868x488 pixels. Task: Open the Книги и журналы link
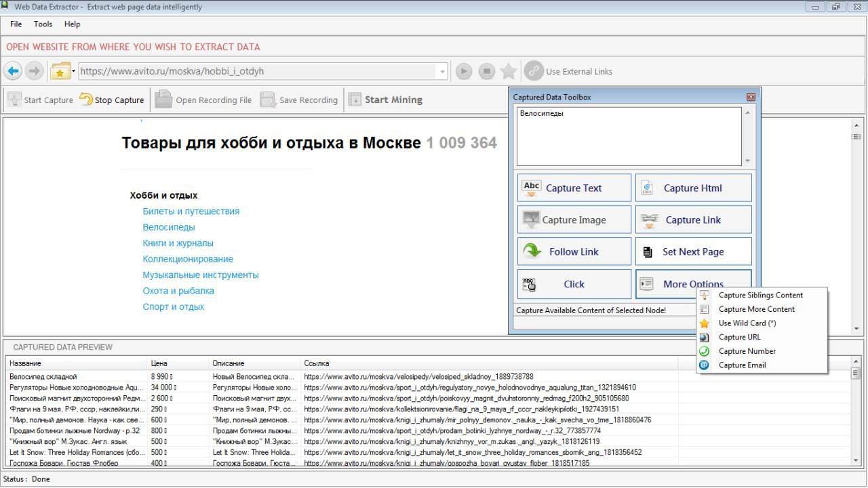(178, 243)
